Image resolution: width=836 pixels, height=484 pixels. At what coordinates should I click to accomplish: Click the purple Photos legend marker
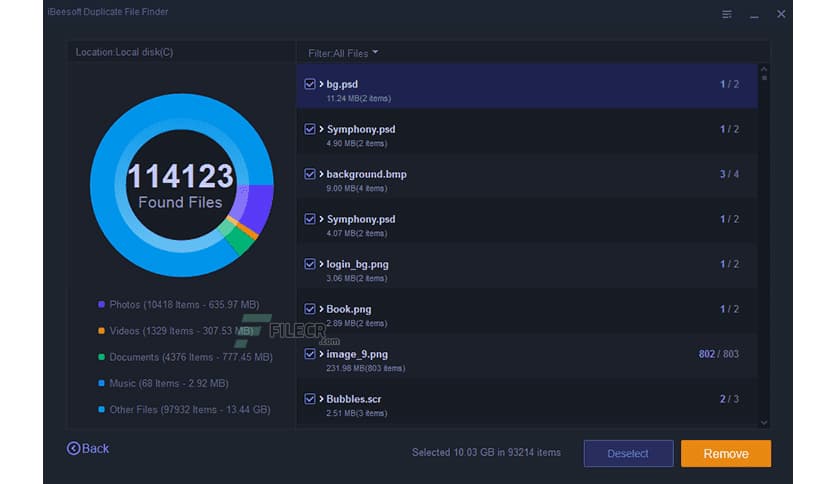102,305
